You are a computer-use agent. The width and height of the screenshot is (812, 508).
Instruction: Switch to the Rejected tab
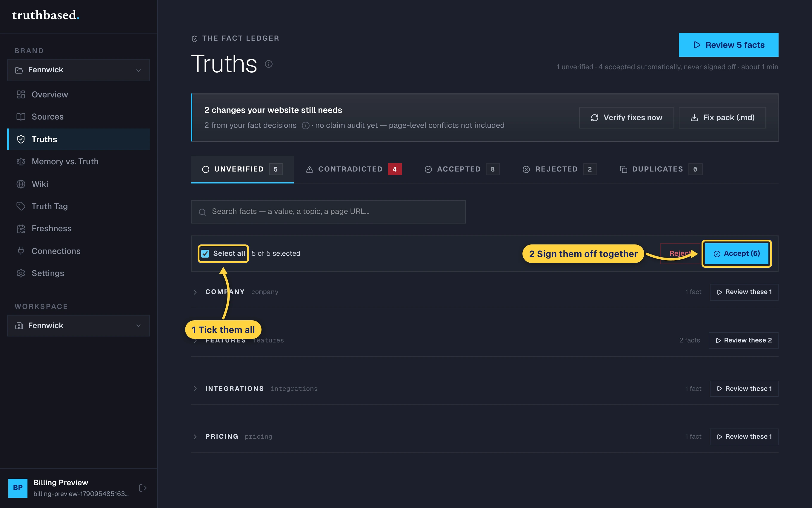[x=560, y=169]
